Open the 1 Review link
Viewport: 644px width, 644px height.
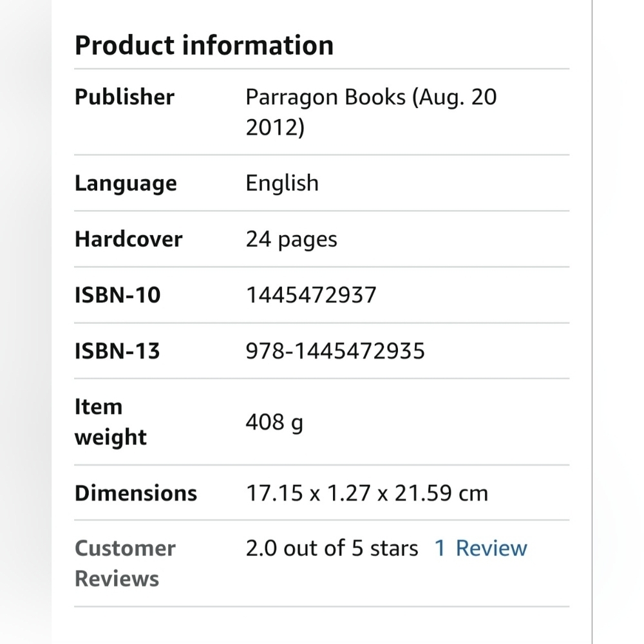point(480,548)
